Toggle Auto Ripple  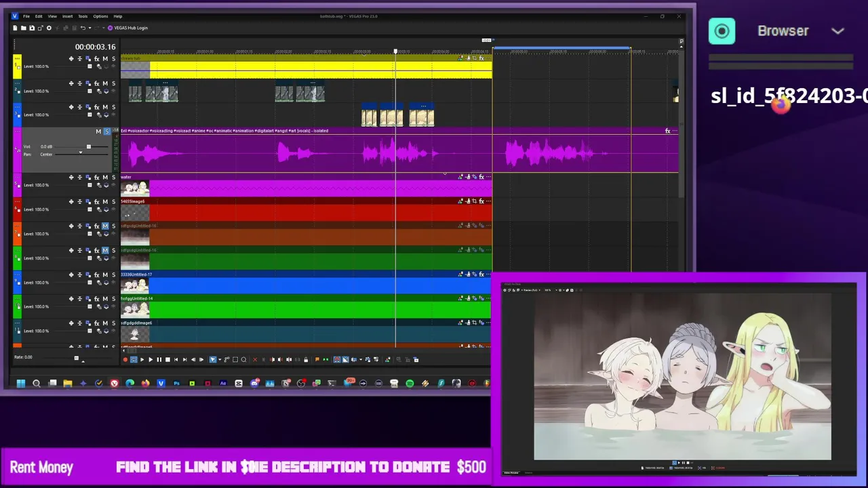click(354, 359)
